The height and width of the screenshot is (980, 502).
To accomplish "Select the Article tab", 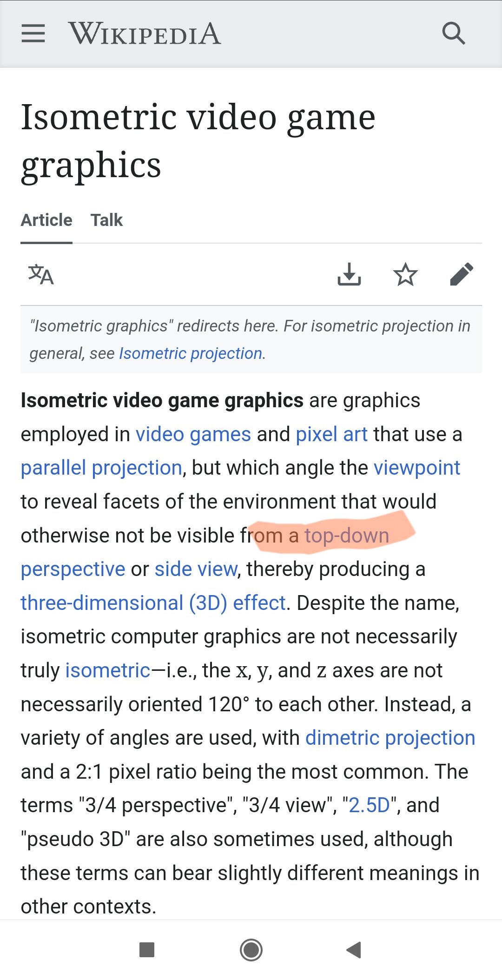I will [46, 220].
